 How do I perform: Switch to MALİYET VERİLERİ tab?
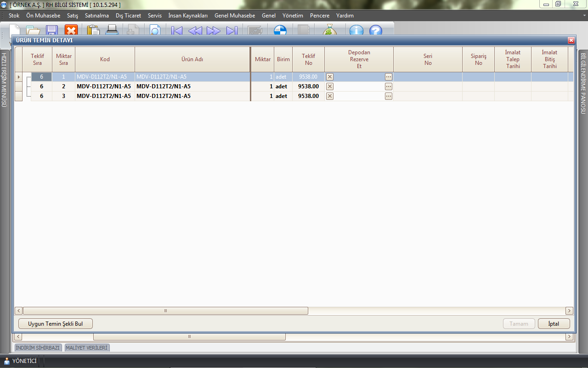click(x=86, y=348)
